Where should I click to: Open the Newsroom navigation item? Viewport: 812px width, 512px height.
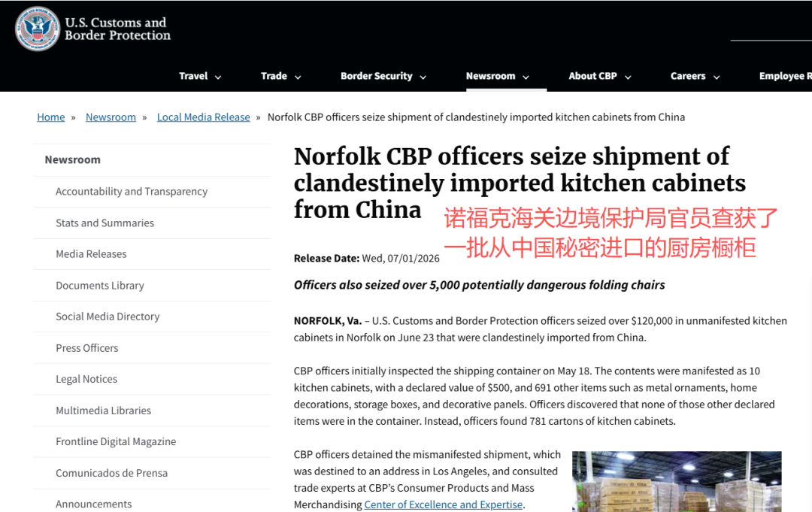(x=490, y=76)
